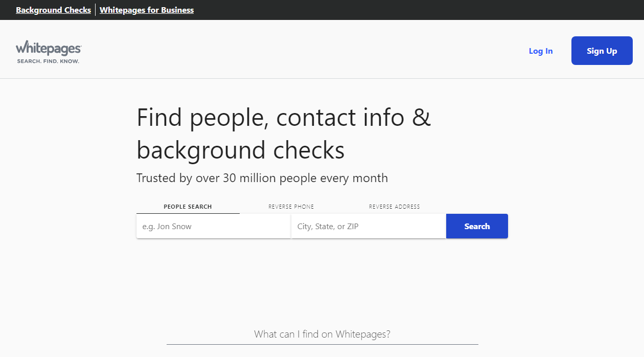Select the People Search tab
Viewport: 644px width, 357px height.
pos(188,207)
